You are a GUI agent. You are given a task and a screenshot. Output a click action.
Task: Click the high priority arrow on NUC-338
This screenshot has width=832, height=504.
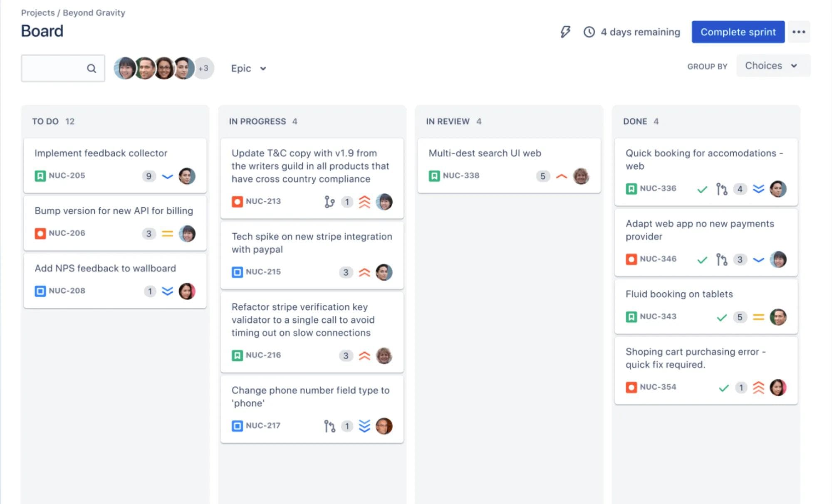tap(561, 176)
